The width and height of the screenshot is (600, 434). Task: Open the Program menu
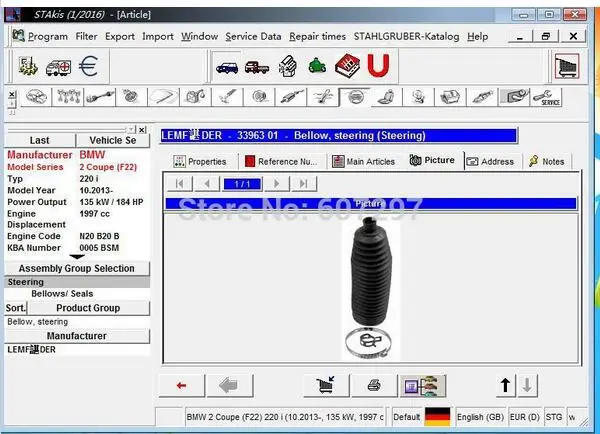[x=48, y=36]
